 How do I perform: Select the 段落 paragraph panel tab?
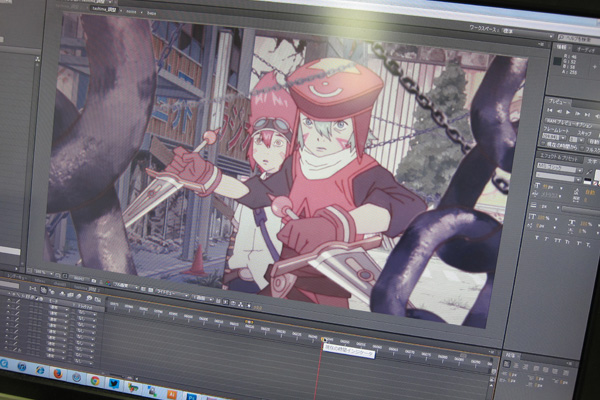(x=510, y=356)
